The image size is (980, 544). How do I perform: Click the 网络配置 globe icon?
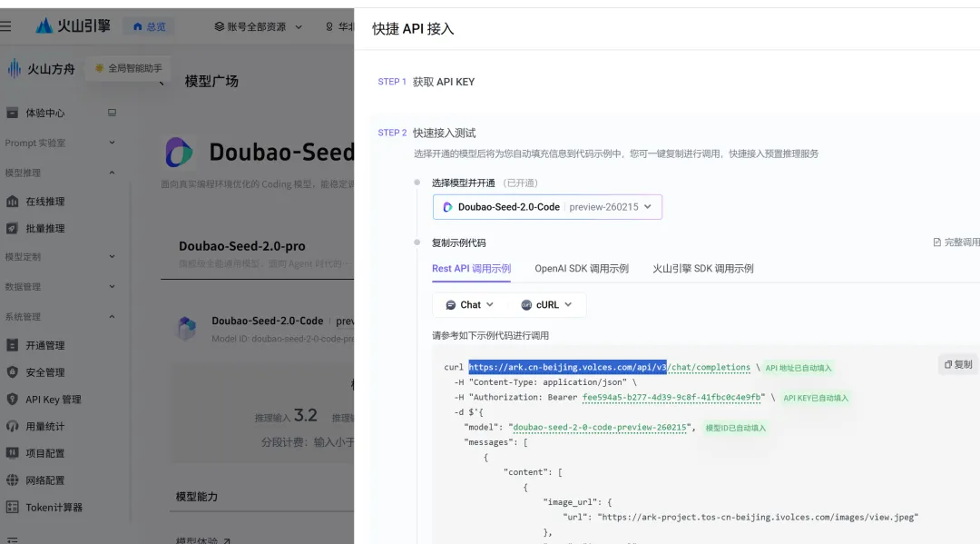[x=12, y=480]
